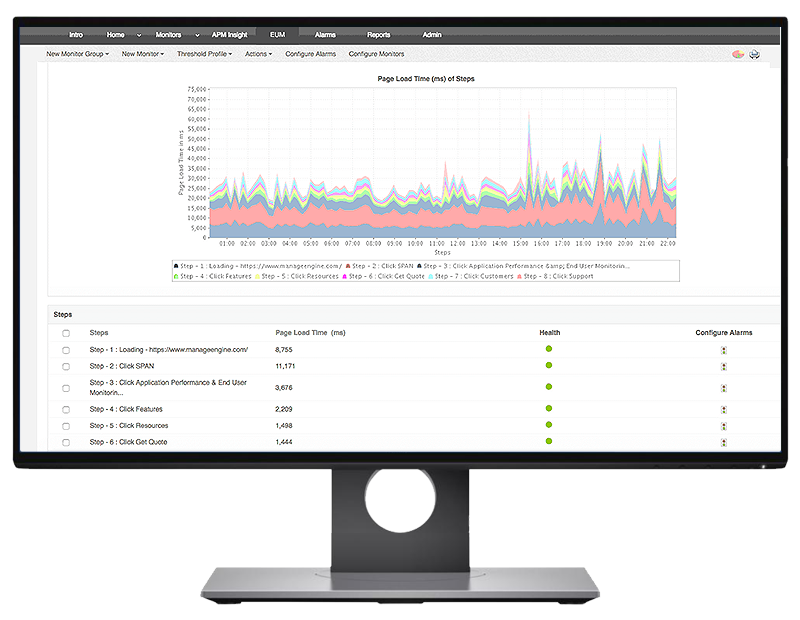This screenshot has width=800, height=620.
Task: Check the box beside Step 4 Click Features
Action: pyautogui.click(x=65, y=409)
